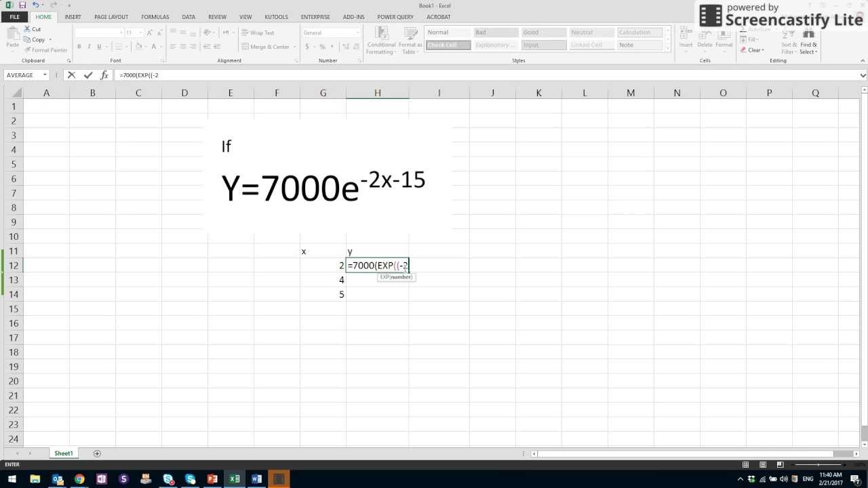Switch to the KUTOOLS tab

276,17
